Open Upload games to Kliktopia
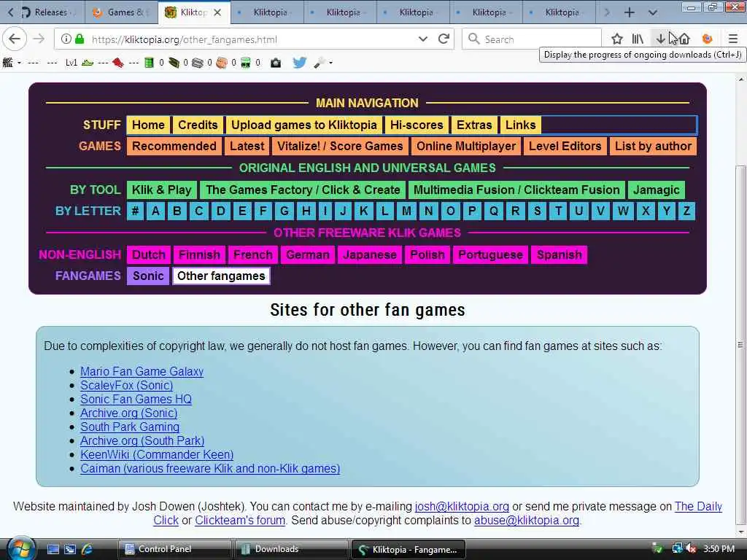The width and height of the screenshot is (747, 560). (304, 125)
